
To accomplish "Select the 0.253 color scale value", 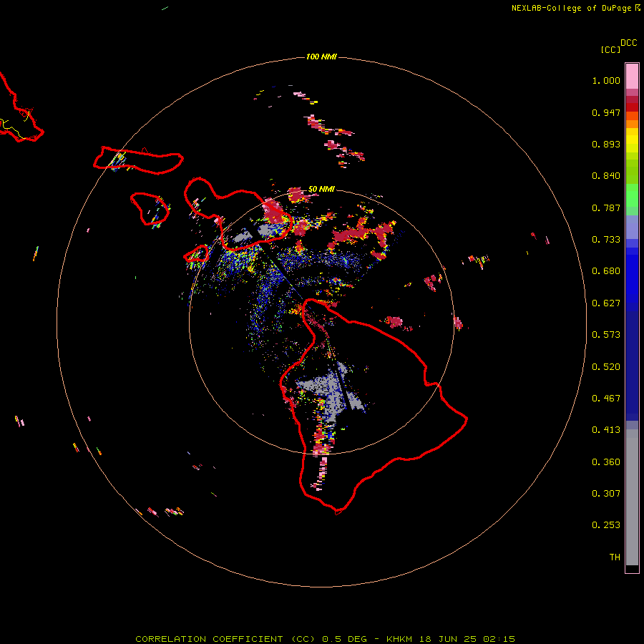I will coord(606,525).
